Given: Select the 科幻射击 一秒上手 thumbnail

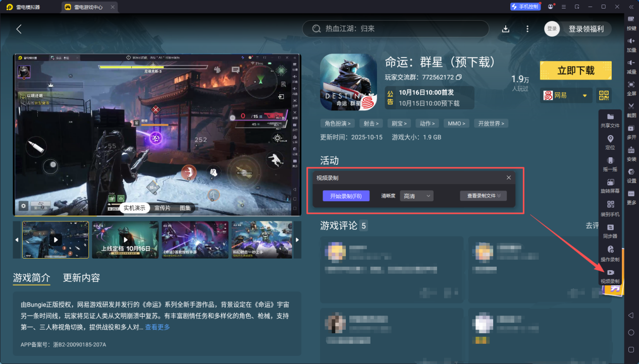Looking at the screenshot, I should point(261,239).
